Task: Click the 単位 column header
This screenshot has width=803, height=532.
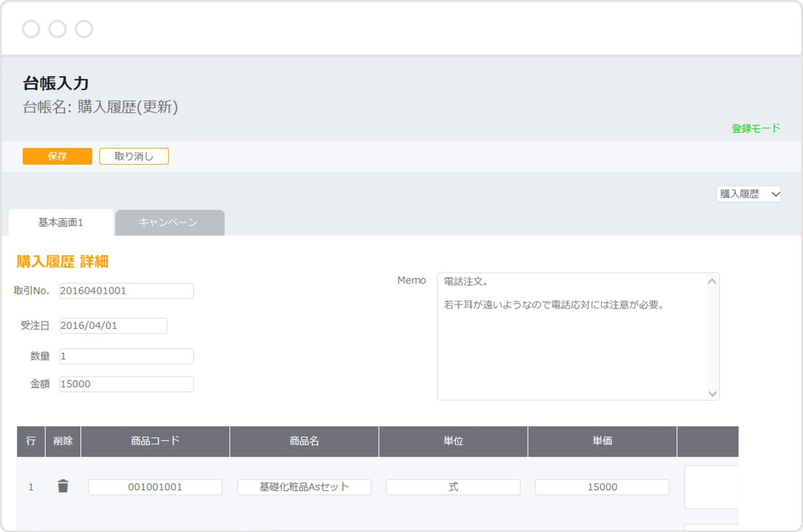Action: pos(453,441)
